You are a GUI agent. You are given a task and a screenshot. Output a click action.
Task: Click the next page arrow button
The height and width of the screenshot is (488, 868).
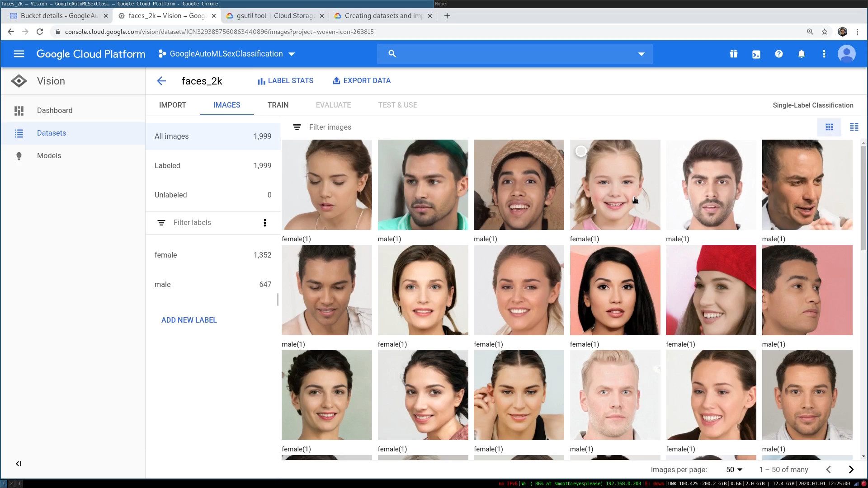(x=851, y=469)
